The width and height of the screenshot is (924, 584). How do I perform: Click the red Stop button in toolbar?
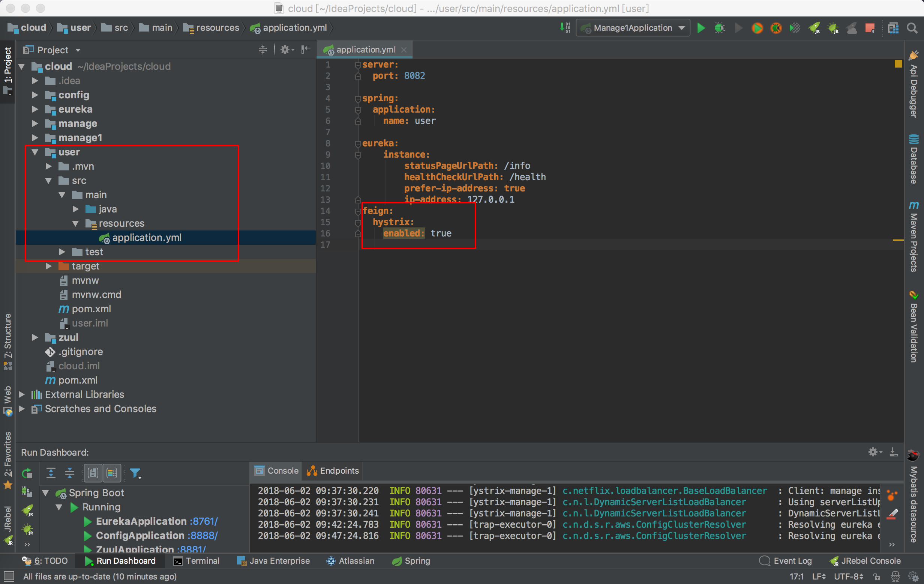coord(870,28)
